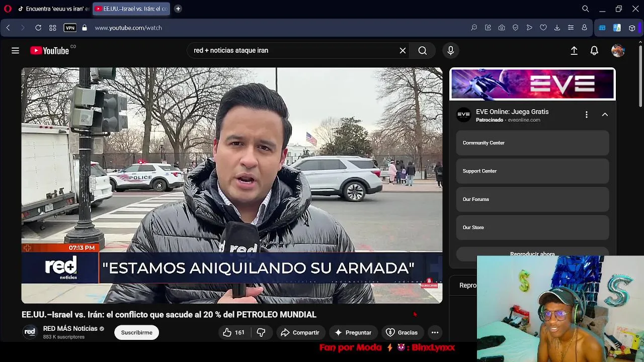Open the blue tab-window extension icon
This screenshot has width=644, height=362.
click(602, 28)
